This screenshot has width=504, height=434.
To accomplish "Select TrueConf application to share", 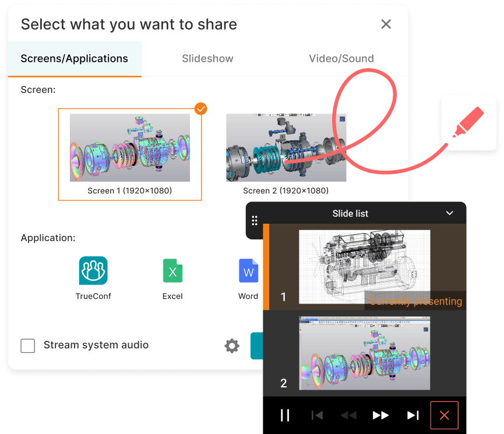I will click(x=93, y=271).
